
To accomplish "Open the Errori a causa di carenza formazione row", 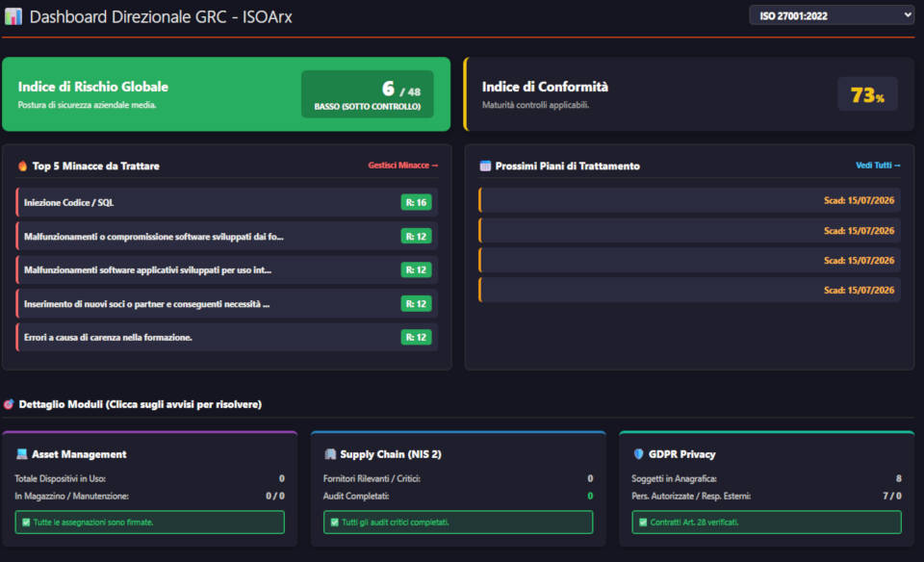I will (227, 338).
